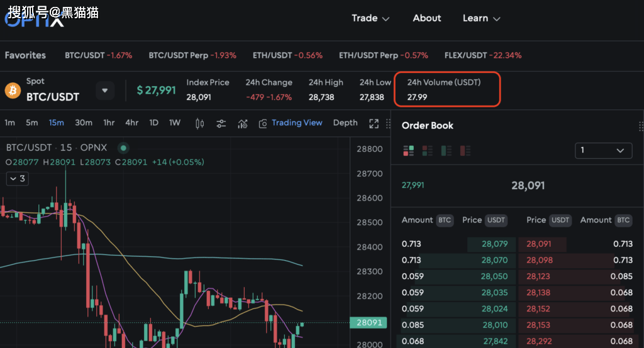
Task: Open order book grouping dropdown showing 1
Action: tap(603, 150)
